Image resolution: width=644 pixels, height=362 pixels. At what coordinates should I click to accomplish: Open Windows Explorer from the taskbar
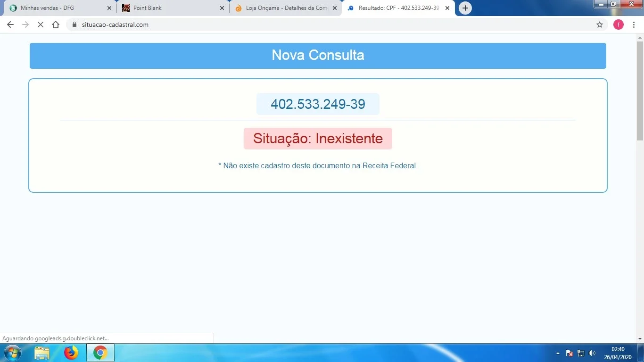(42, 353)
